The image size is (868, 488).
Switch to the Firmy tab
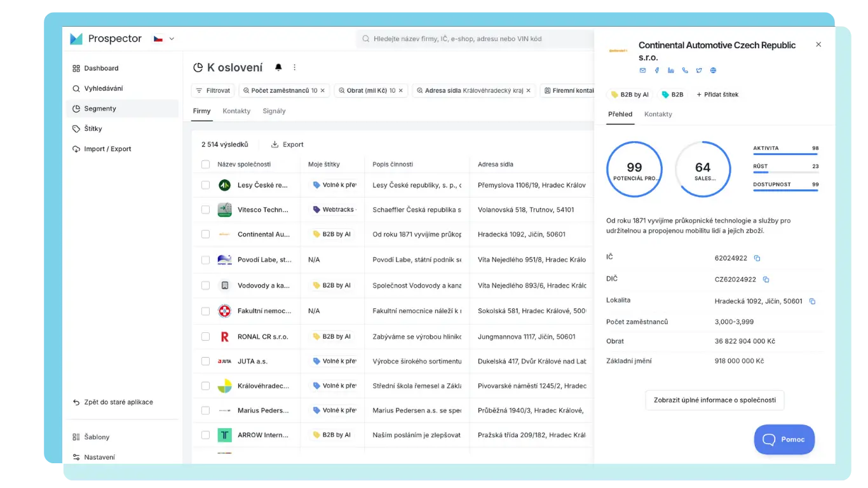coord(201,111)
